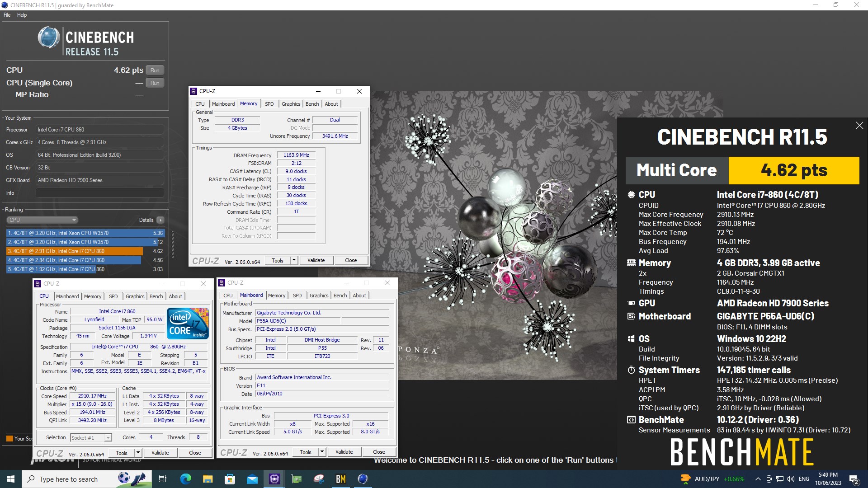Viewport: 868px width, 488px height.
Task: Run the CPU Single Core test
Action: click(155, 83)
